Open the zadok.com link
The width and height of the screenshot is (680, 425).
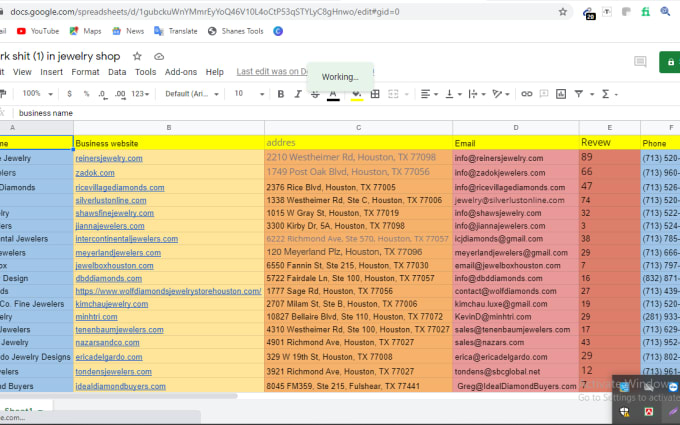95,173
